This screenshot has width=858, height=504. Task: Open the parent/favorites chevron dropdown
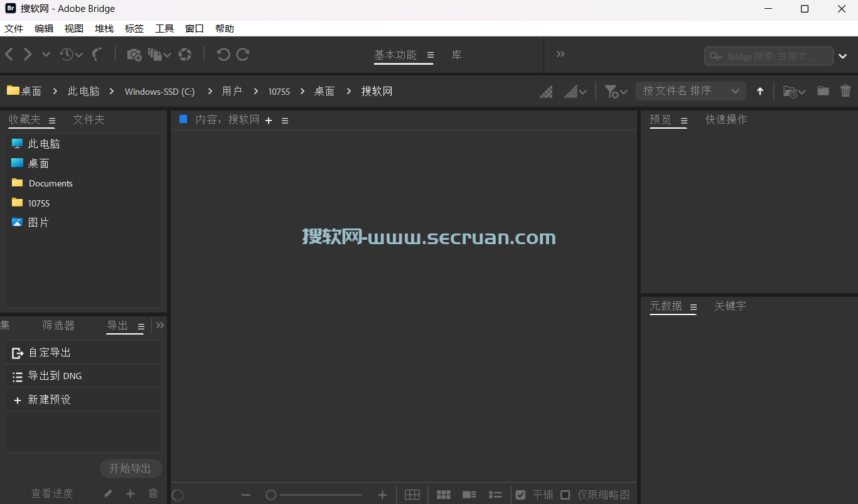[46, 55]
